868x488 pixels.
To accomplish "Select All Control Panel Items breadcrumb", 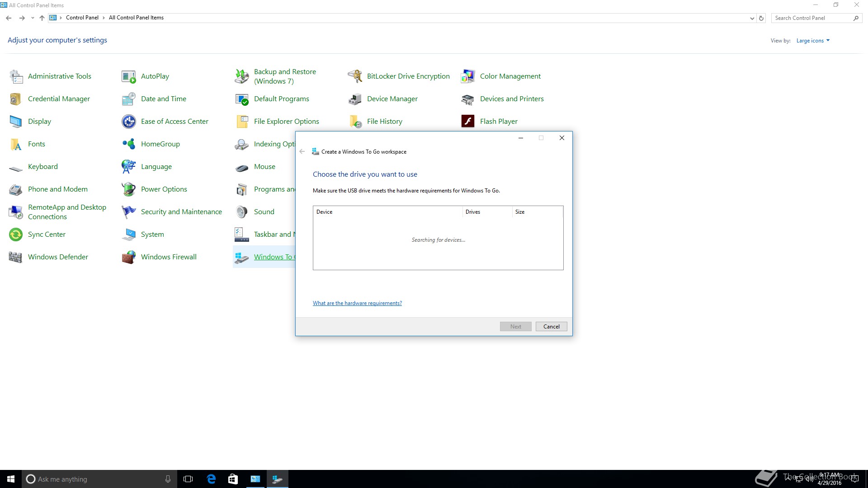I will (136, 18).
